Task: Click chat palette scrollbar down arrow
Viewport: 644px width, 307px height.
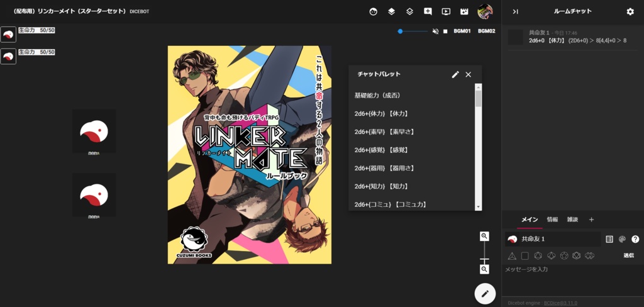Action: (478, 207)
